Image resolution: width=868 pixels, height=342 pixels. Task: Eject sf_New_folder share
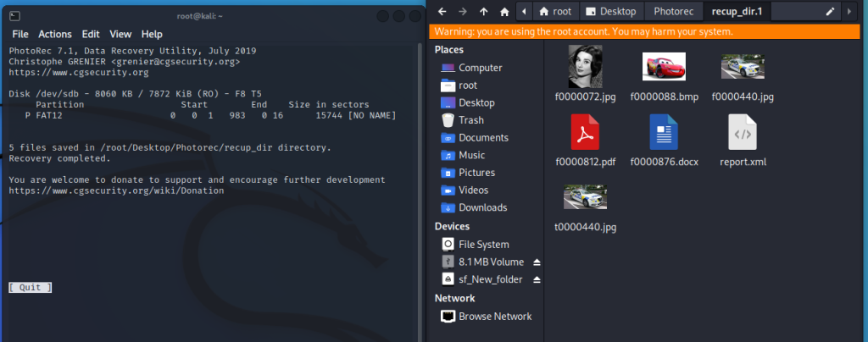pyautogui.click(x=537, y=279)
